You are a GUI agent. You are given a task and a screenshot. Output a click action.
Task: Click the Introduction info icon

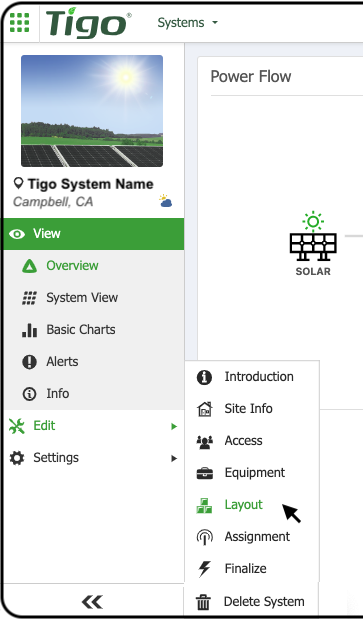204,377
